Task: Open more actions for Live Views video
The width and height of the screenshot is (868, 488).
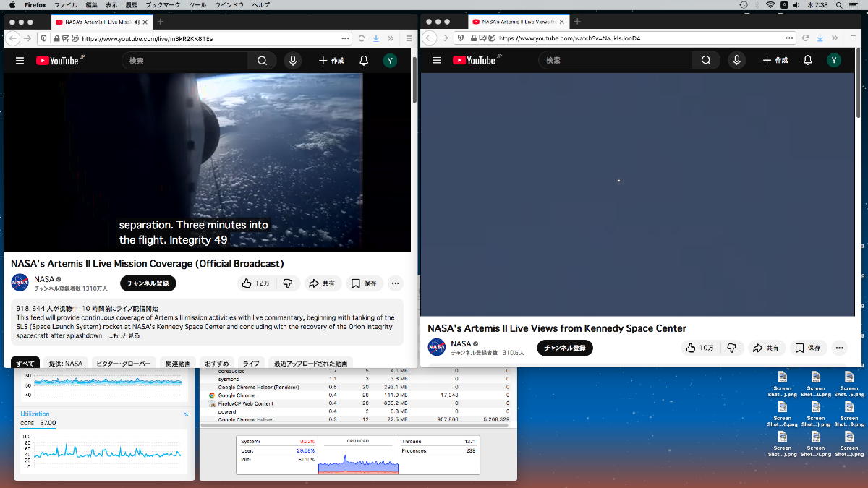Action: [x=839, y=348]
